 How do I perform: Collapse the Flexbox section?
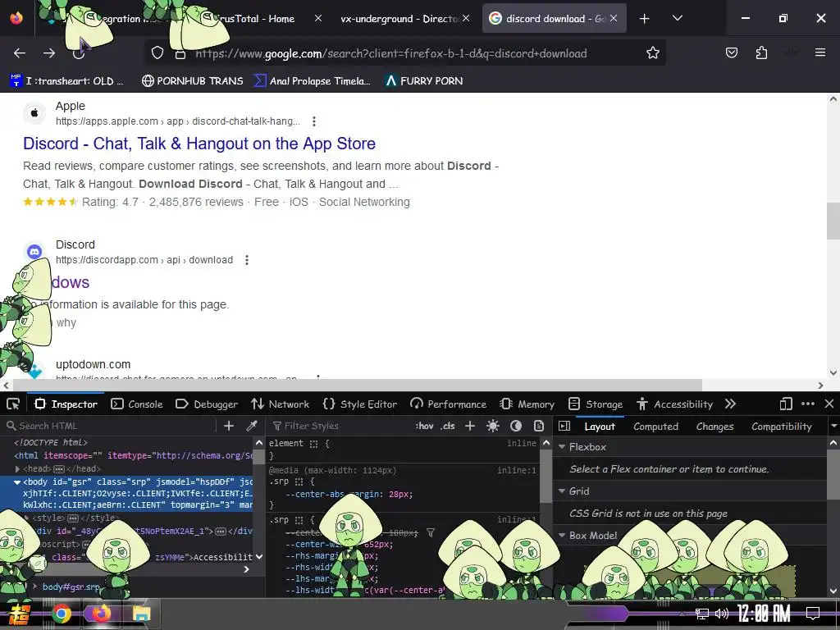coord(562,447)
